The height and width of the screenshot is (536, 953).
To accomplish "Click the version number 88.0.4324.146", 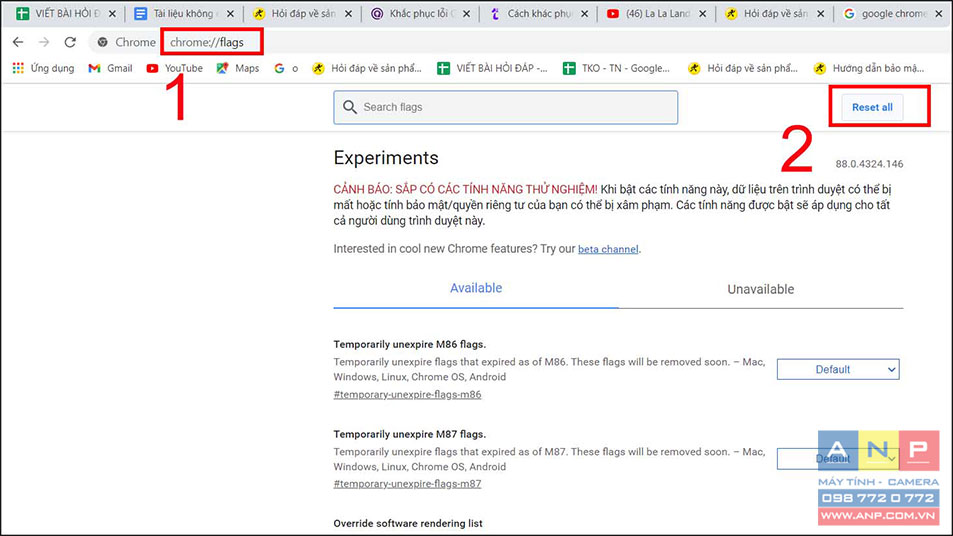I will (869, 164).
